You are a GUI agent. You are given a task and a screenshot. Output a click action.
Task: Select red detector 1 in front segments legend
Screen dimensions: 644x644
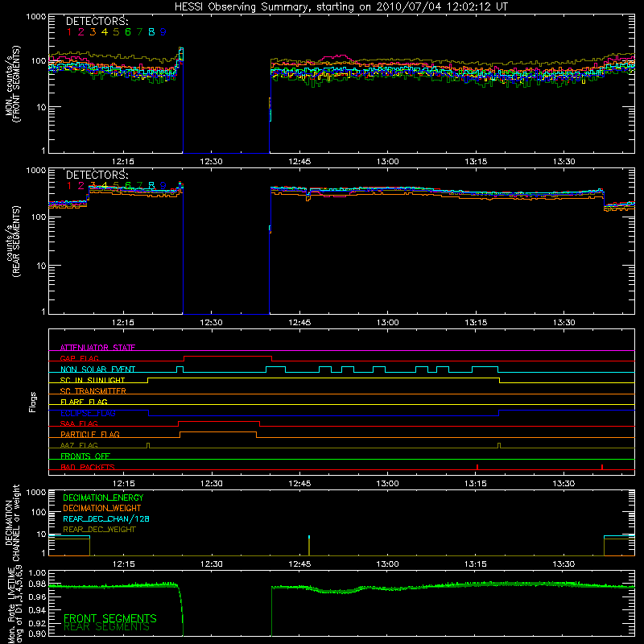(x=69, y=32)
